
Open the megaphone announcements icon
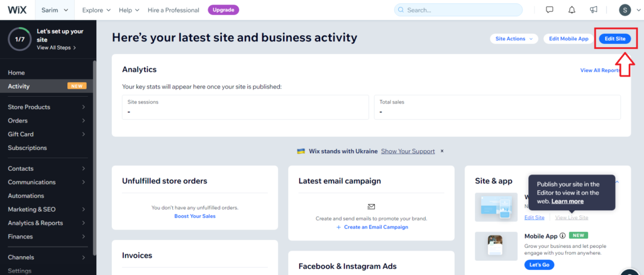click(594, 10)
